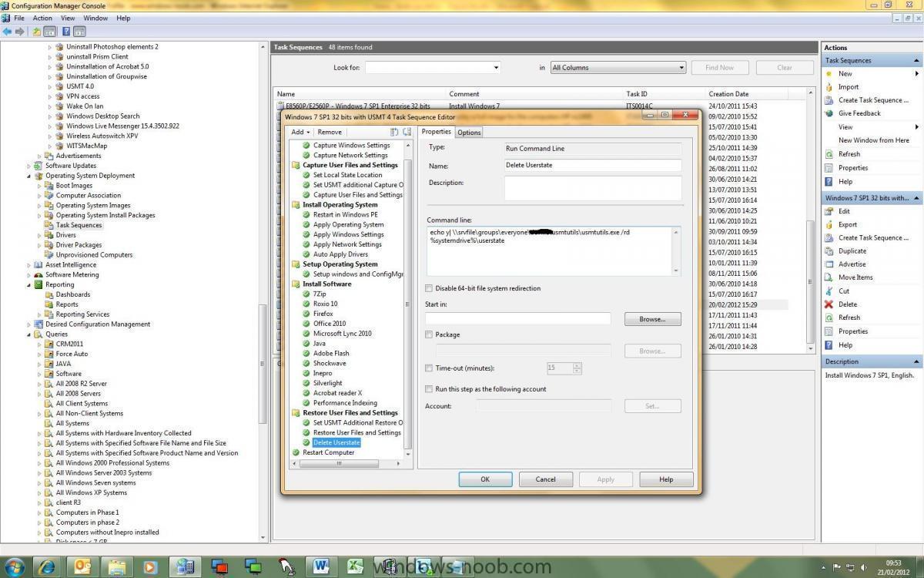Screen dimensions: 924x578
Task: Tick the Package checkbox
Action: [x=429, y=334]
